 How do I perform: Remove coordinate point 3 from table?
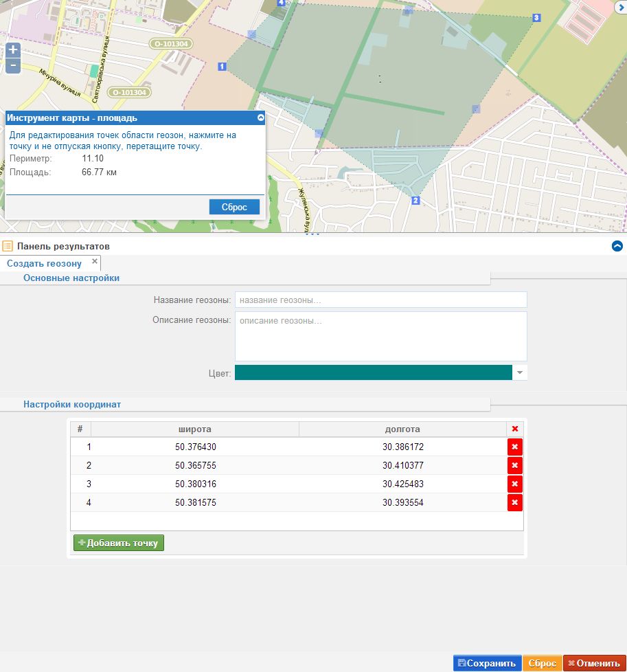click(x=514, y=484)
